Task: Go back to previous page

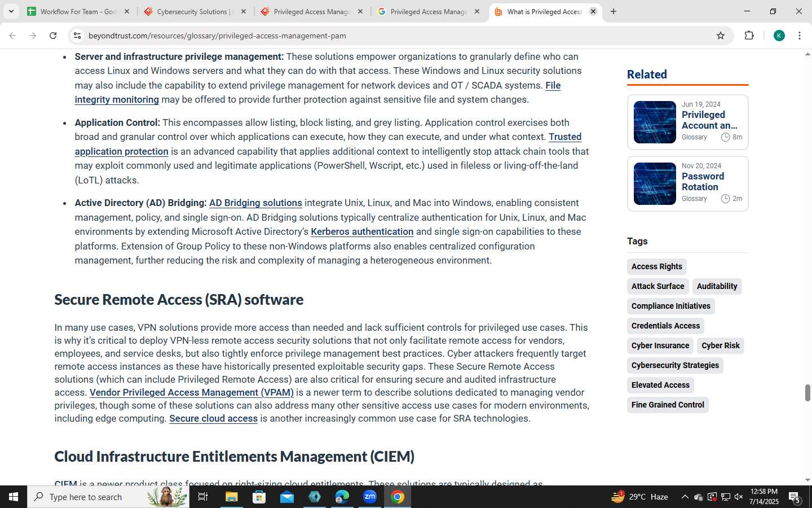Action: [x=12, y=36]
